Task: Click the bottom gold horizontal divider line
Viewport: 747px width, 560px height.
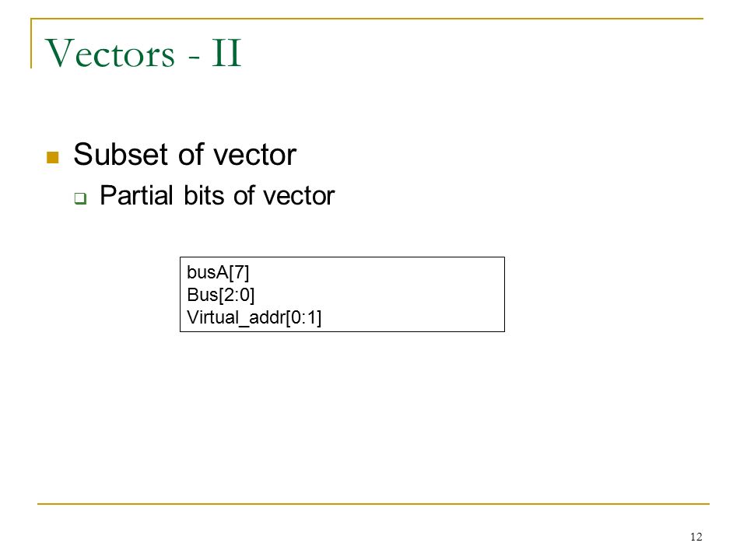Action: (373, 503)
